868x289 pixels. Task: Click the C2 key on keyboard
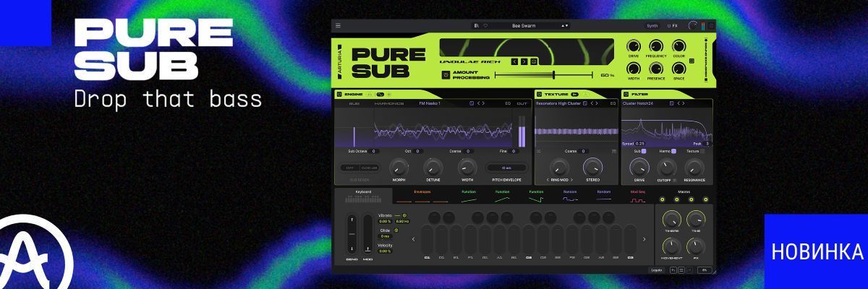(529, 240)
